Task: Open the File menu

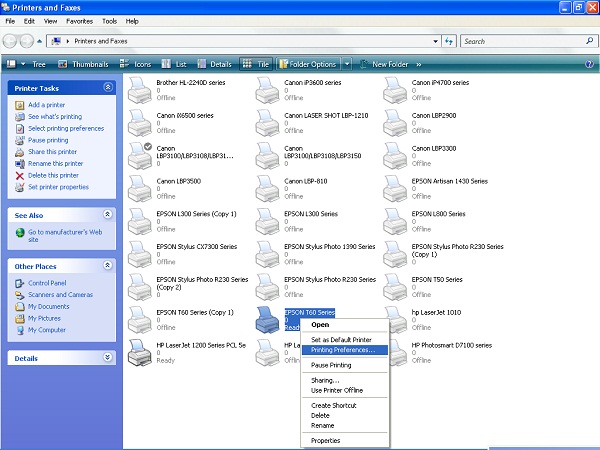Action: click(x=10, y=21)
